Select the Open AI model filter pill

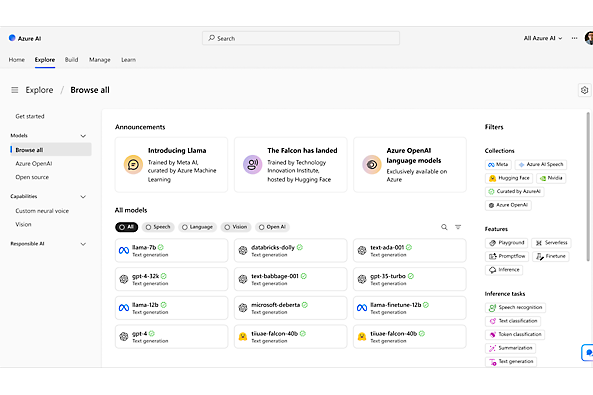272,227
